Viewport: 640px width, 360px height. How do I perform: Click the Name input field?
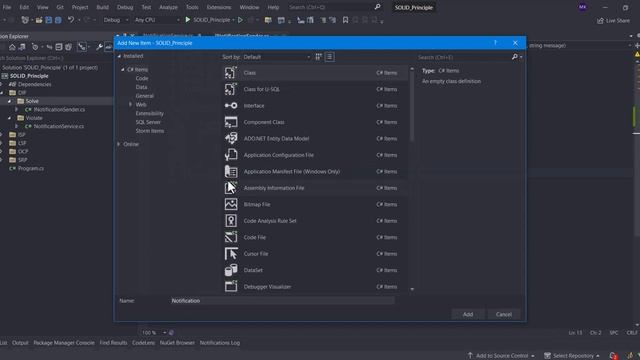282,301
